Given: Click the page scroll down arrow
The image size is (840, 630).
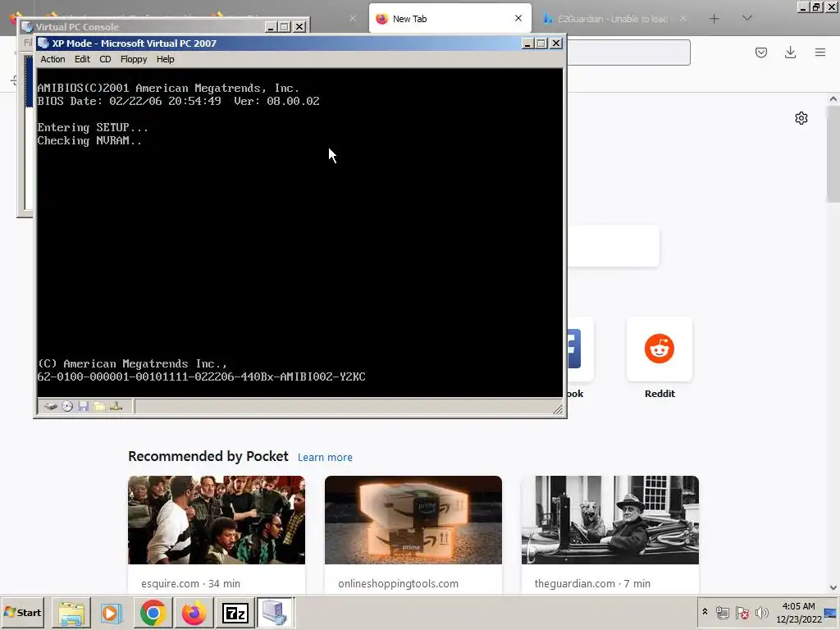Looking at the screenshot, I should coord(833,587).
